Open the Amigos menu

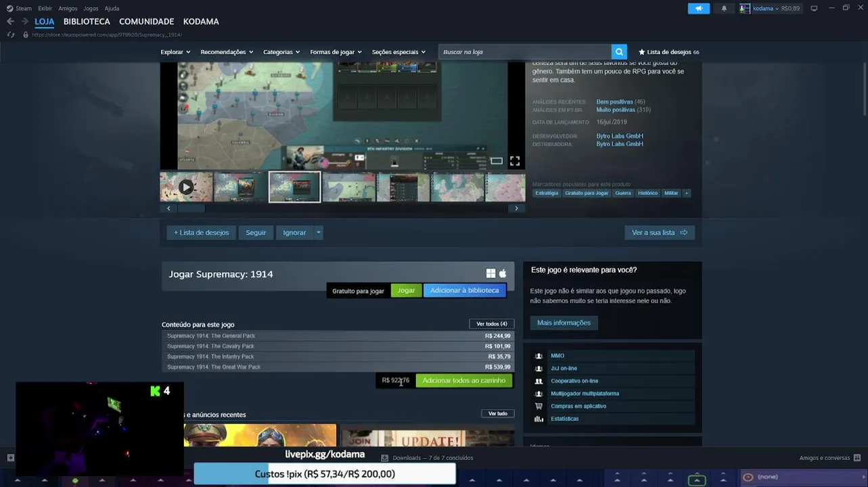68,8
